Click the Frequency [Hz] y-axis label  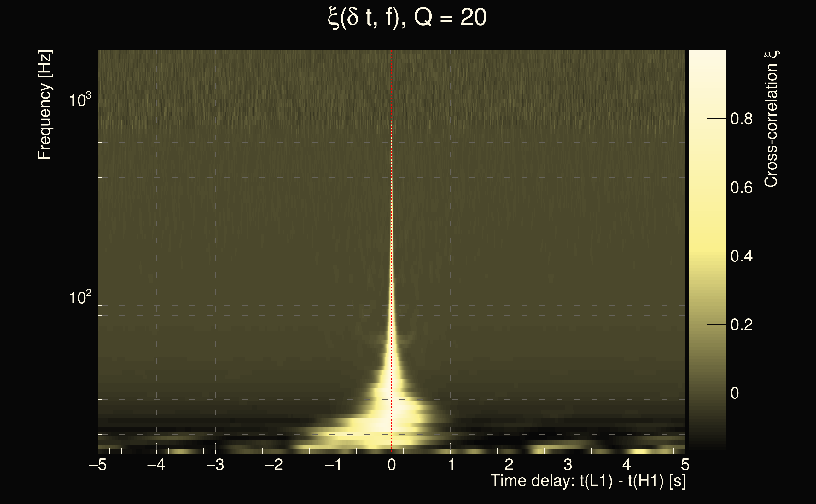pyautogui.click(x=45, y=105)
